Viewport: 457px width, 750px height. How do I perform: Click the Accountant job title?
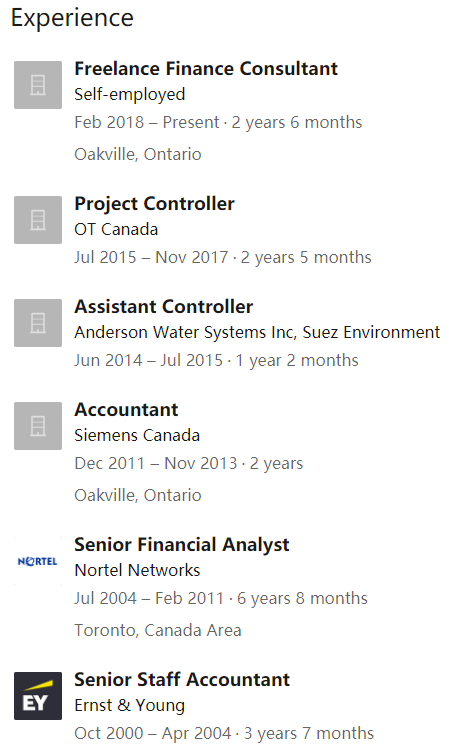tap(126, 410)
